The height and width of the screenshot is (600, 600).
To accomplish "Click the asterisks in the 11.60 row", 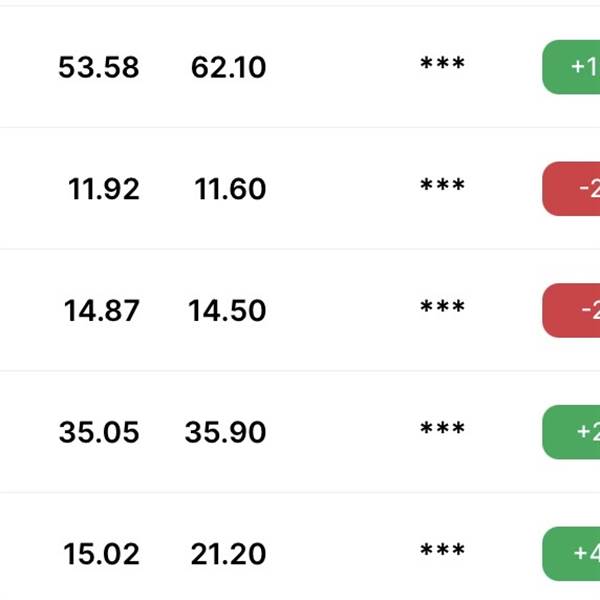I will (x=442, y=187).
